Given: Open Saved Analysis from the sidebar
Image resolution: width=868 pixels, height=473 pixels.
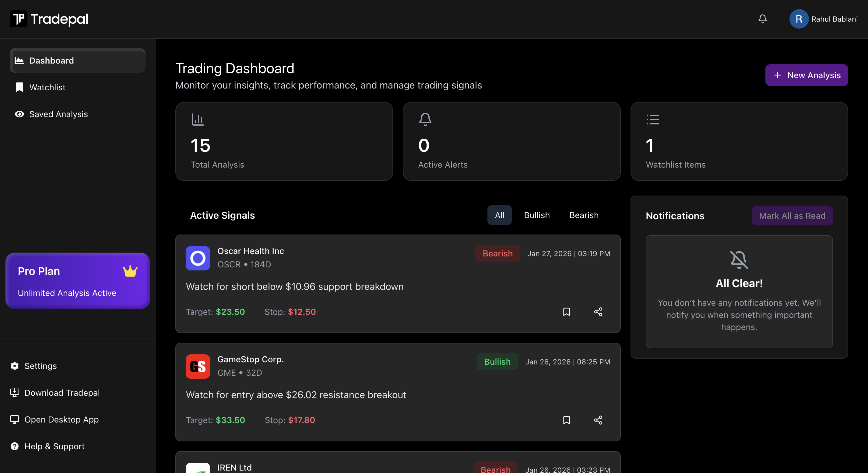Looking at the screenshot, I should click(58, 114).
